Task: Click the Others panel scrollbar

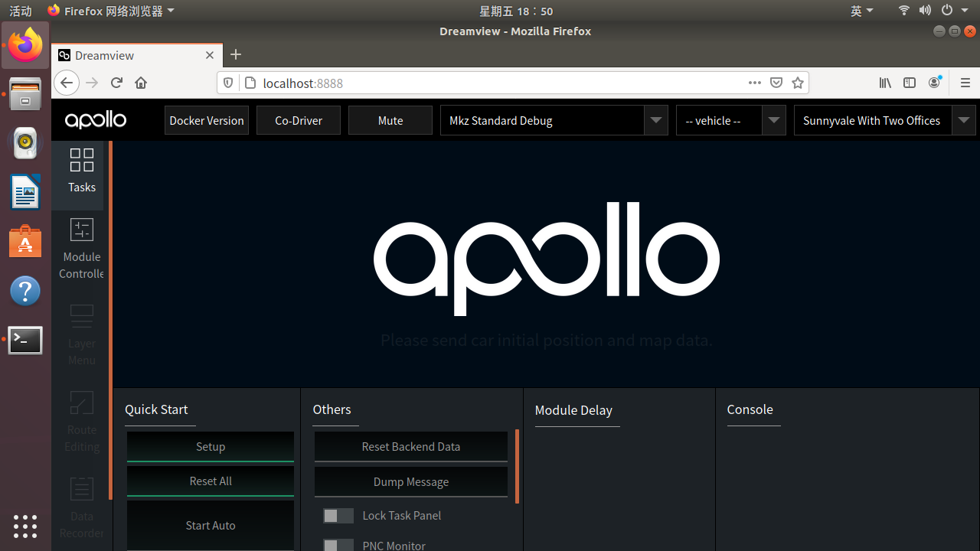Action: tap(518, 466)
